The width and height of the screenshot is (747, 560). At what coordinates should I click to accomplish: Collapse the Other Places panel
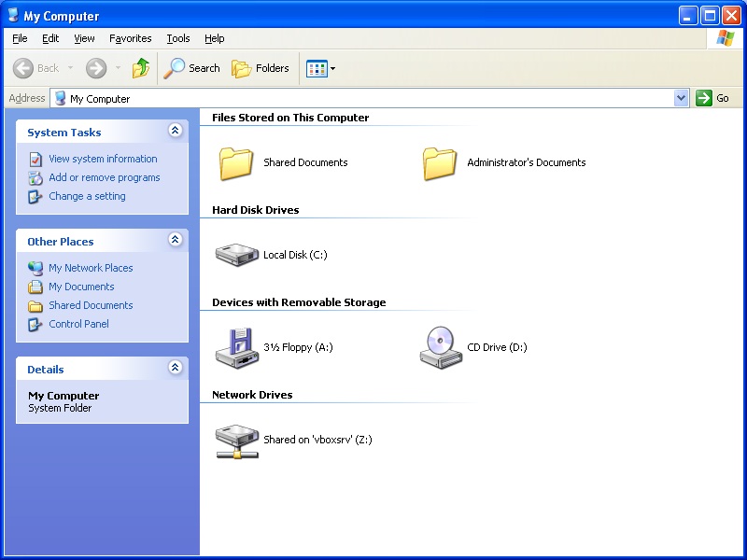pyautogui.click(x=176, y=240)
